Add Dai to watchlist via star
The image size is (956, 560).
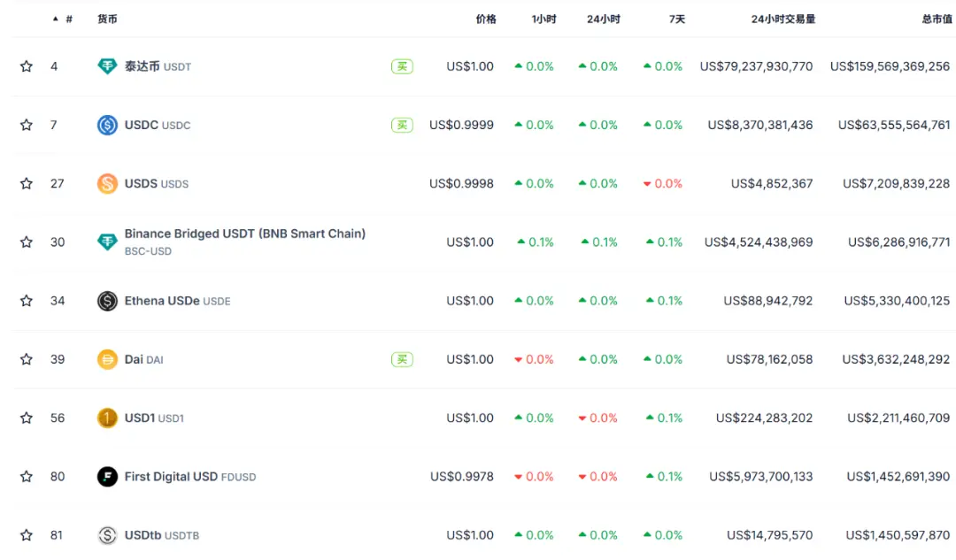[27, 359]
